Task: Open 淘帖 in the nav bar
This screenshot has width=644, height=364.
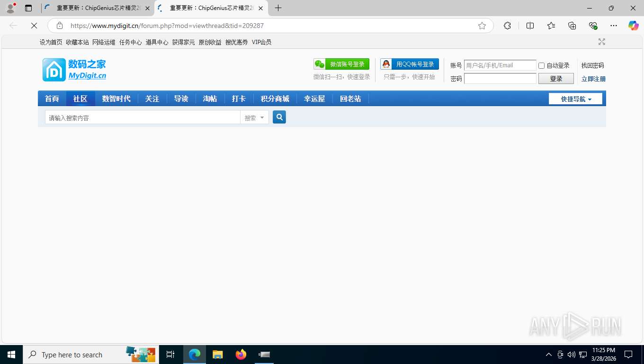Action: 210,99
